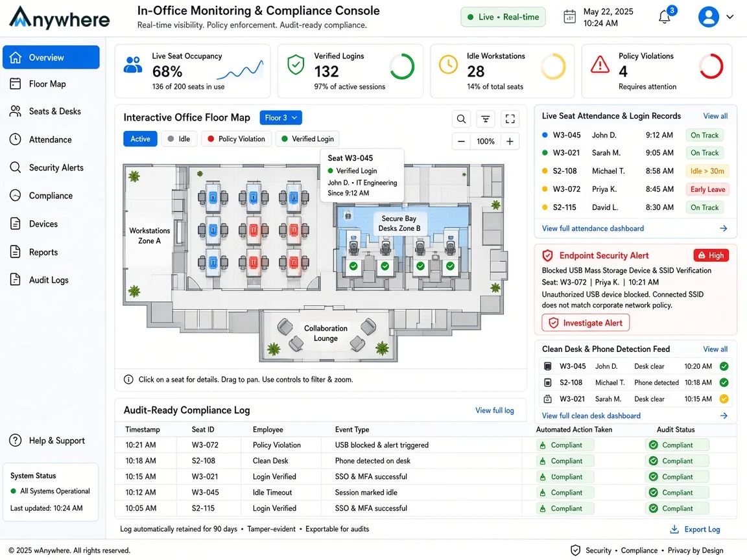Expand the floor map to fullscreen
747x560 pixels.
pyautogui.click(x=510, y=119)
